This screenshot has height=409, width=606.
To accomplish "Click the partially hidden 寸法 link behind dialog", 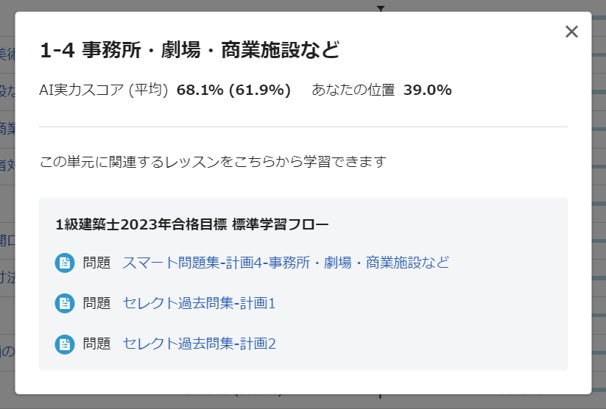I will (x=7, y=277).
